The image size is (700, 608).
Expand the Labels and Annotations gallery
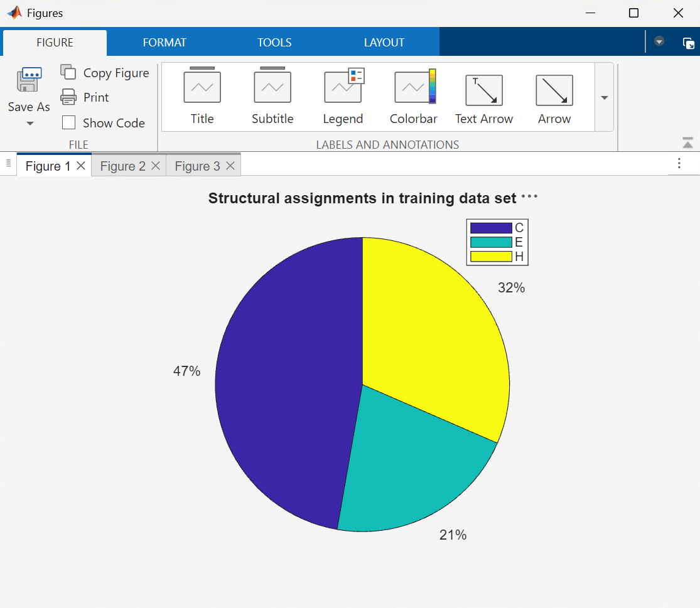(x=605, y=98)
